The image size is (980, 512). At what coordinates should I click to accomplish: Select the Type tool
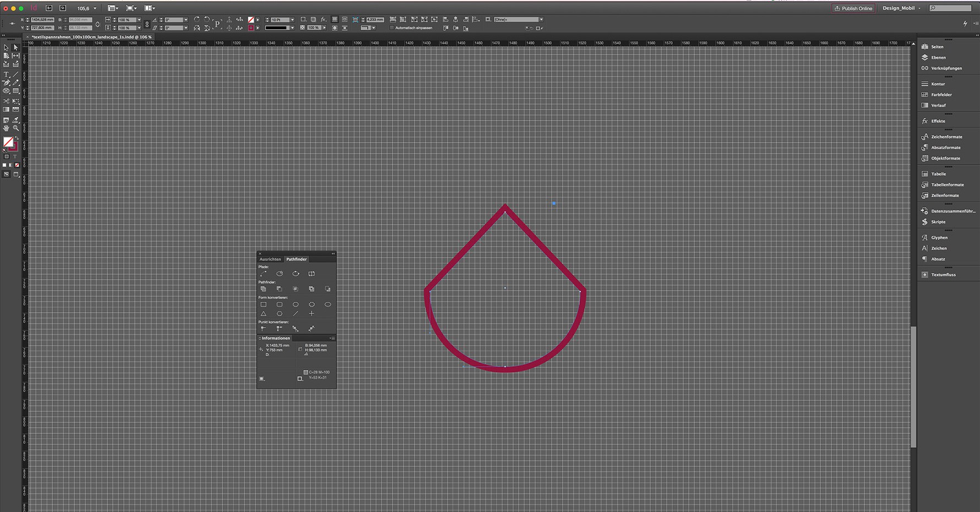click(6, 74)
